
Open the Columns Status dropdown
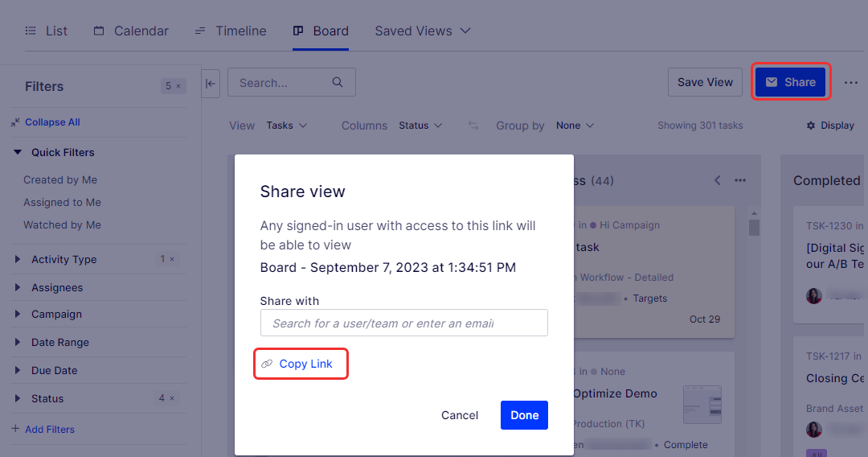tap(420, 126)
